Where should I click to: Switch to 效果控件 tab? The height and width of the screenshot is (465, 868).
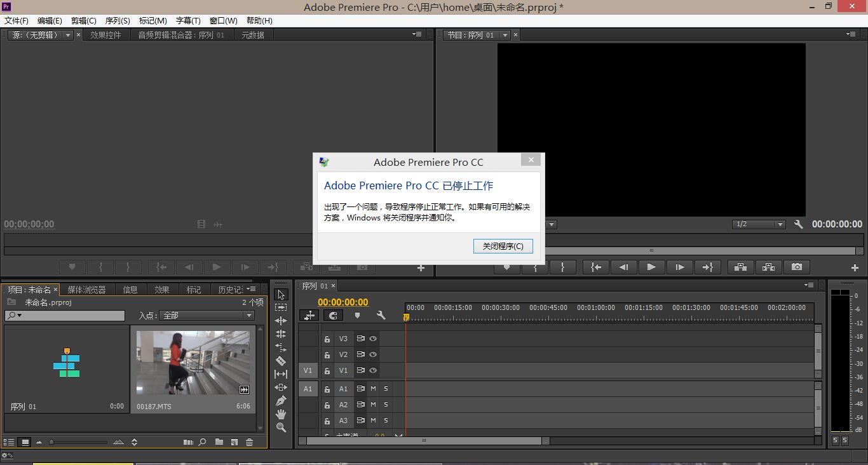tap(105, 36)
